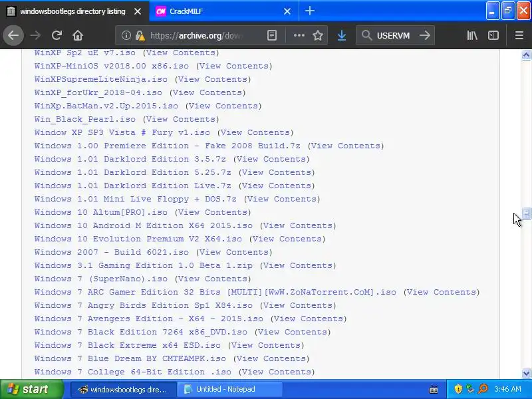Viewport: 532px width, 399px height.
Task: View Contents of Windows 1.01 Darklord Edition 5.25.7z
Action: pyautogui.click(x=277, y=172)
